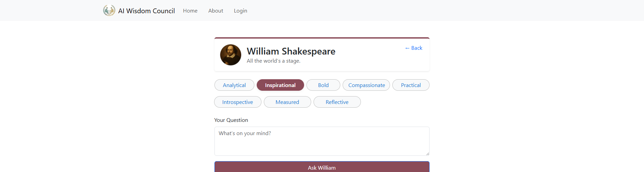Click the AI Wisdom Council brand text
Viewport: 644px width, 172px height.
[x=146, y=11]
